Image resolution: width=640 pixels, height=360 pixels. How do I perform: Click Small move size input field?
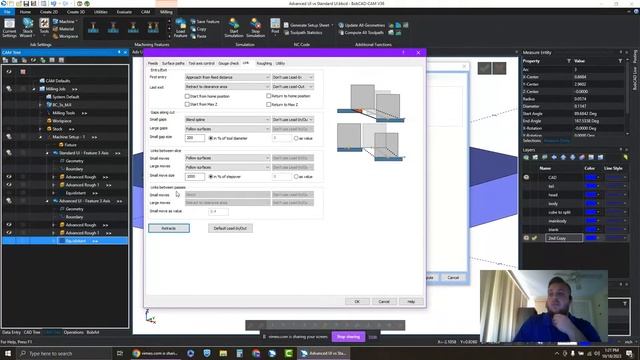pos(195,177)
